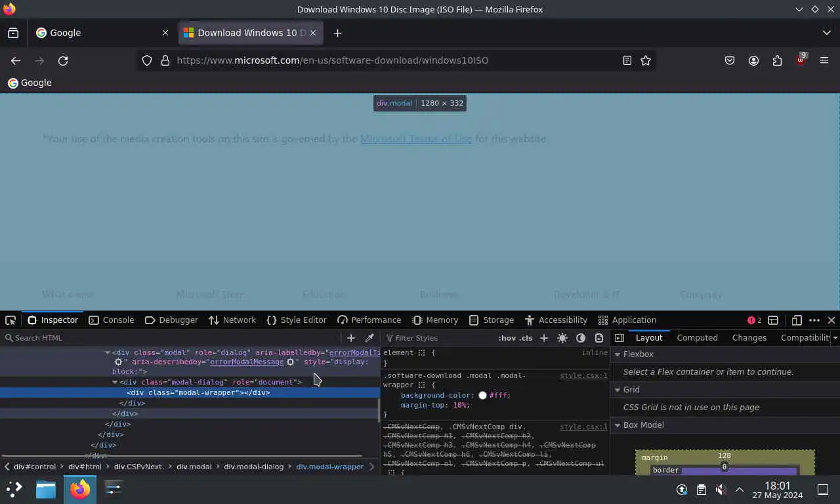This screenshot has width=840, height=504.
Task: Switch to Style Editor tab
Action: click(x=297, y=320)
